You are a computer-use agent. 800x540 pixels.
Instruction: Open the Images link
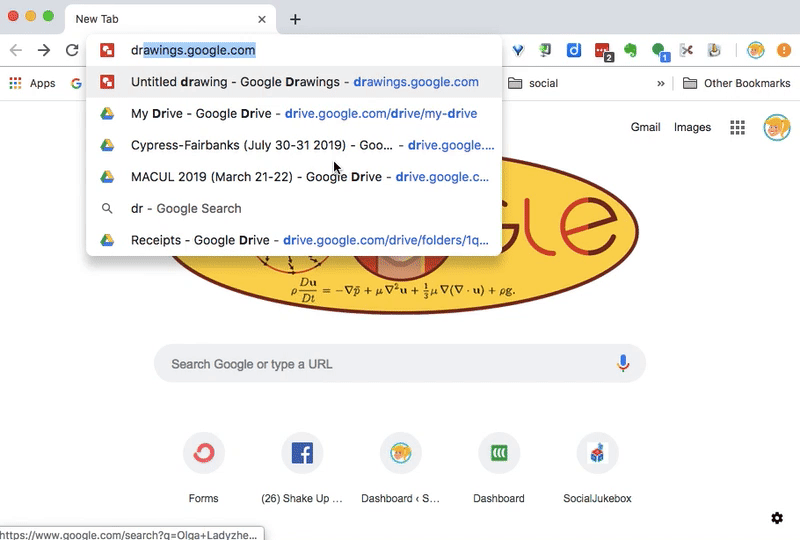692,127
